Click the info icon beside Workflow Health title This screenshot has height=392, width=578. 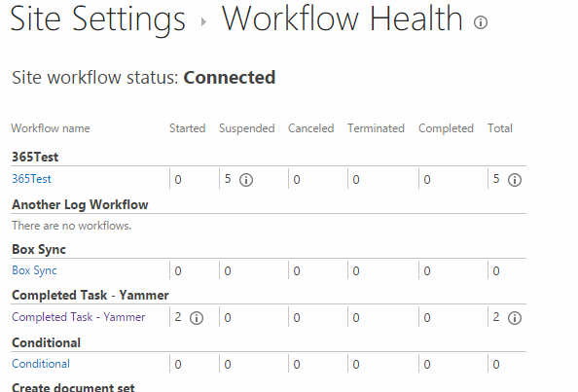click(481, 22)
